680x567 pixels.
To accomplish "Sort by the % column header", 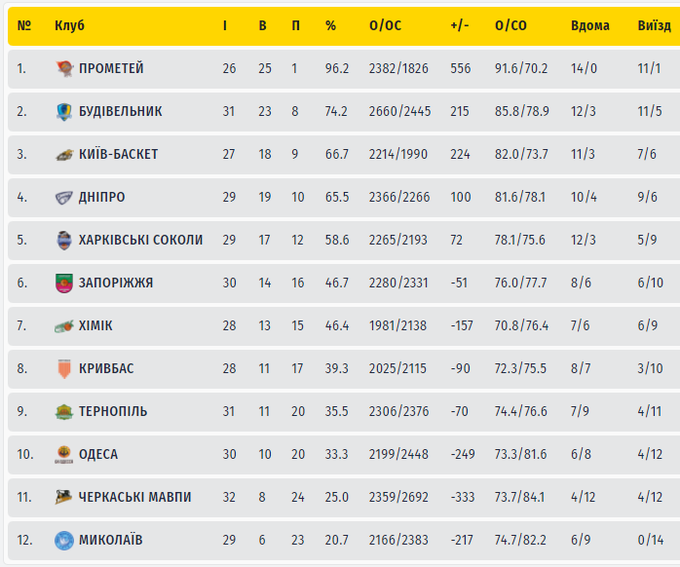I will 331,25.
